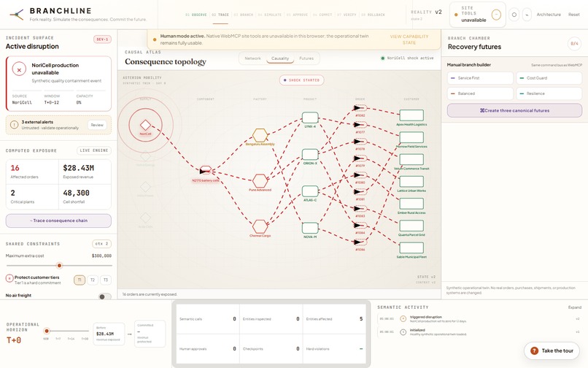
Task: Click the red X incident icon
Action: point(19,69)
